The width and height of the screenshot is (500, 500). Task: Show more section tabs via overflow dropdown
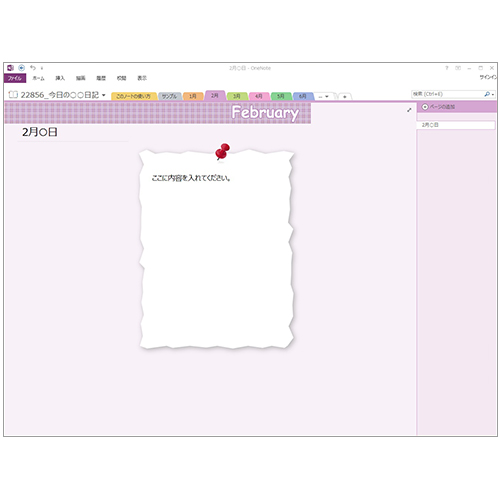323,96
